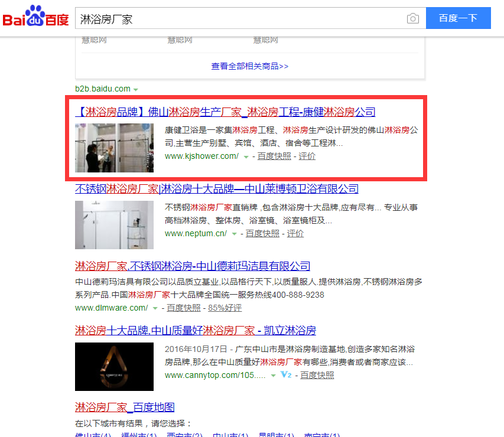Screen dimensions: 504x437
Task: Open 百度快照 for dlmware result
Action: [x=184, y=308]
